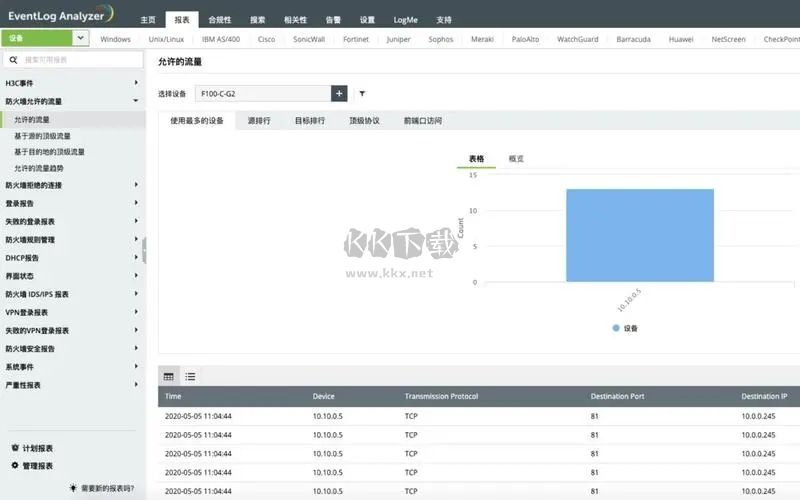Switch to the 前端口访问 tab

pos(423,121)
